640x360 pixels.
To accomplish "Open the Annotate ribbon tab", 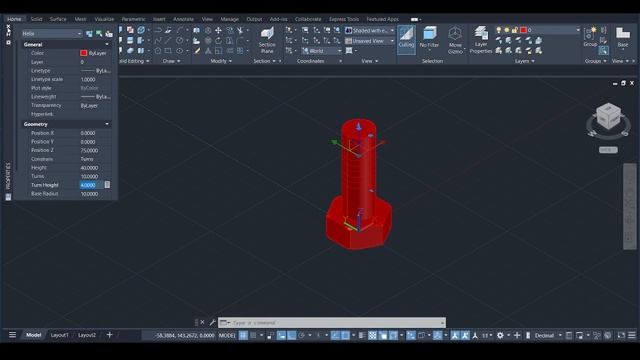I will (183, 19).
